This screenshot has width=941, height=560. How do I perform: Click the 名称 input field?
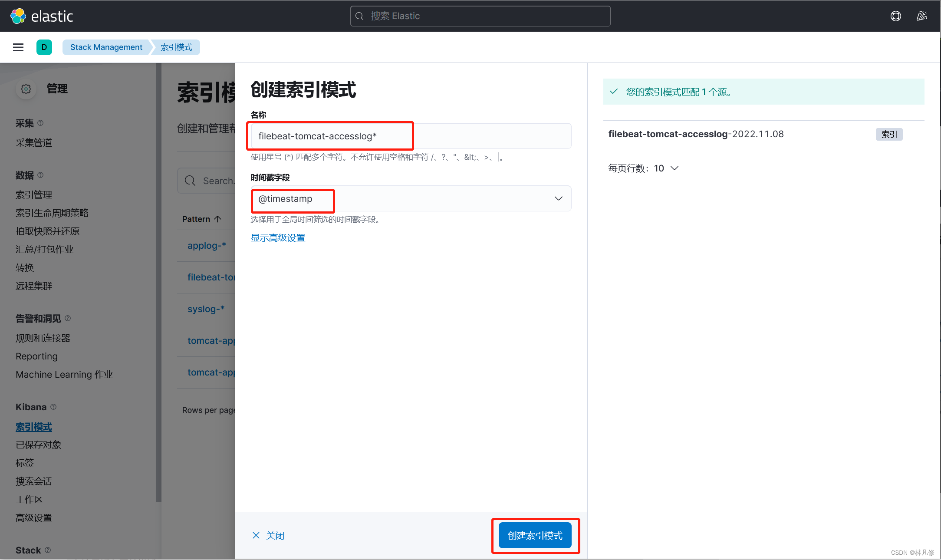point(411,136)
